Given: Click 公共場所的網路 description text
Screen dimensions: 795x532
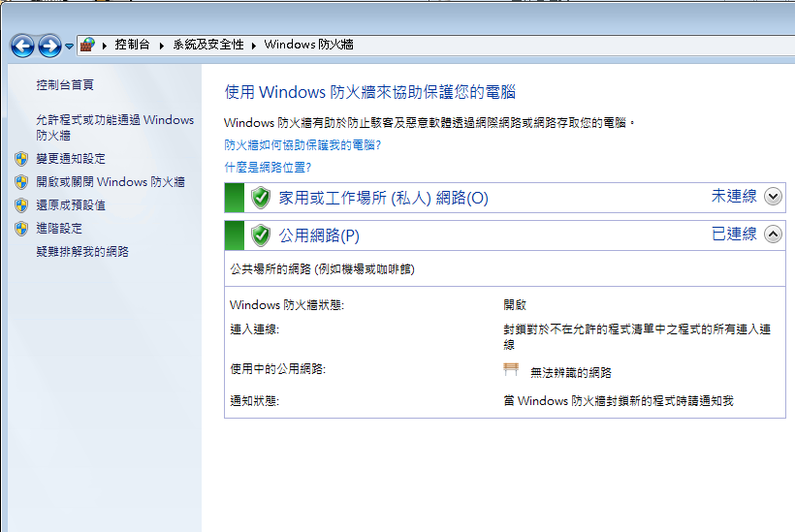Looking at the screenshot, I should 323,269.
